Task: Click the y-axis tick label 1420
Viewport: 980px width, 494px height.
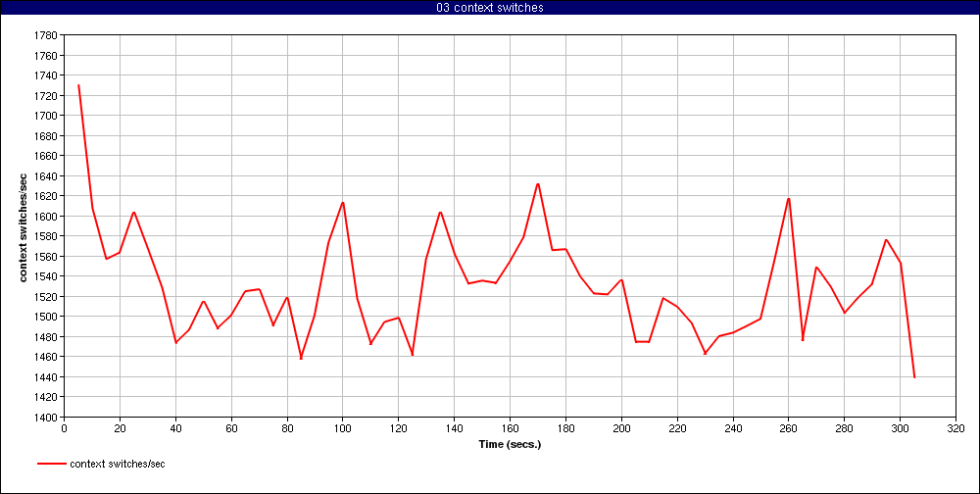Action: [47, 397]
